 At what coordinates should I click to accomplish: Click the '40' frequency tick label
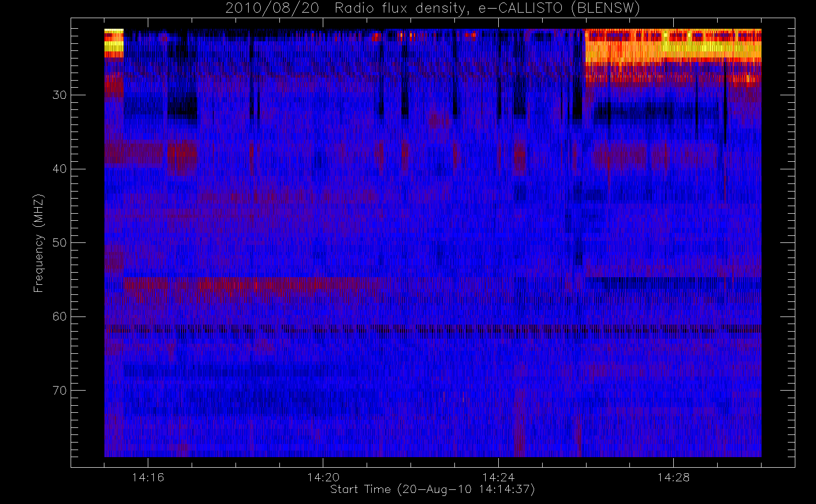point(60,169)
